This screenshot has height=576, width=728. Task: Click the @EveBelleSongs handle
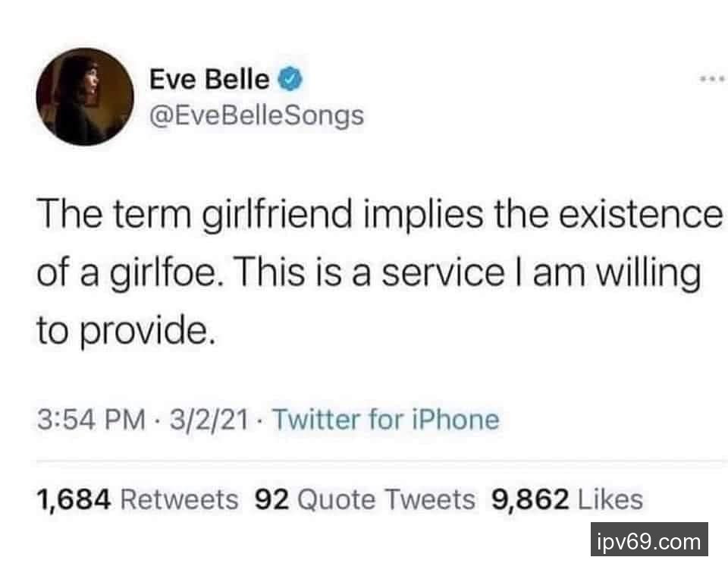coord(256,115)
